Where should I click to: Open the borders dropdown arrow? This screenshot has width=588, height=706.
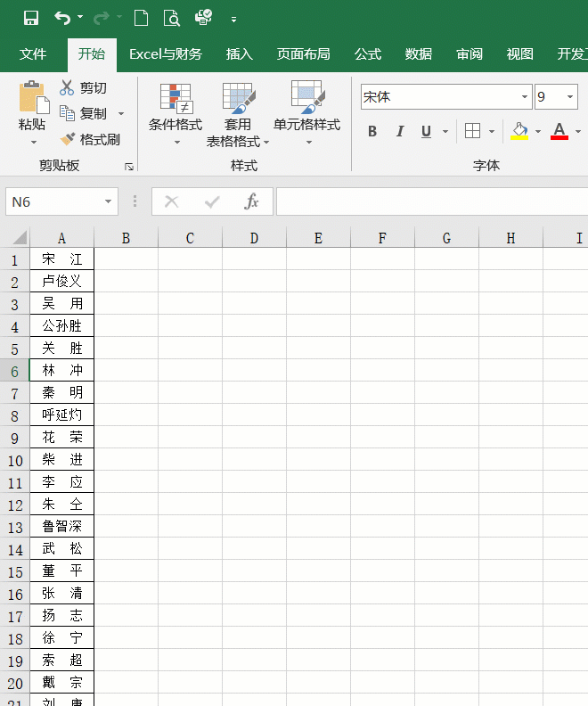492,131
